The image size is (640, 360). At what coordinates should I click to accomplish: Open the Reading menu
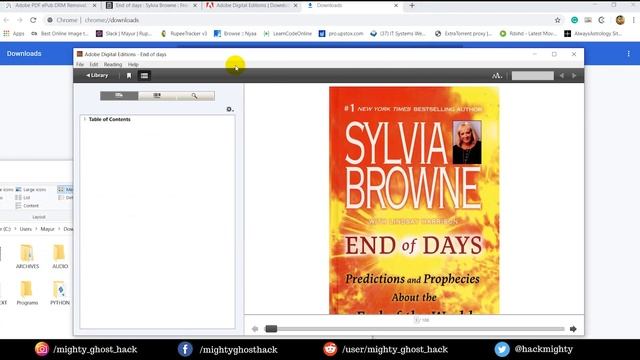tap(113, 64)
